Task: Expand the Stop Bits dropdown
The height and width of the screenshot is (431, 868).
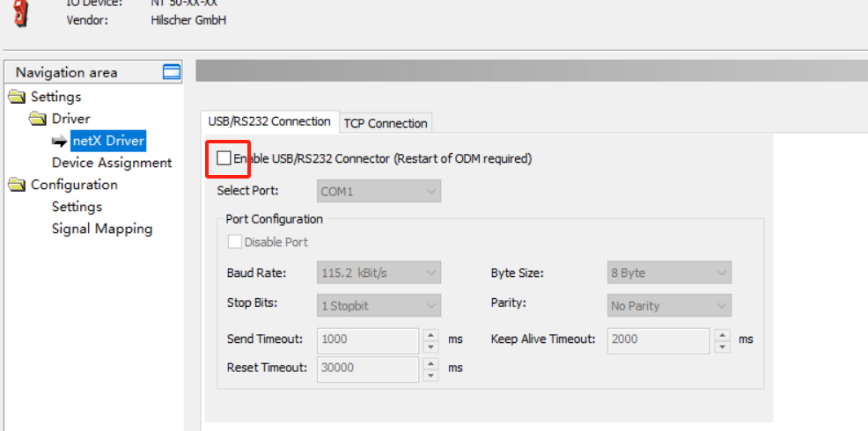Action: 379,305
